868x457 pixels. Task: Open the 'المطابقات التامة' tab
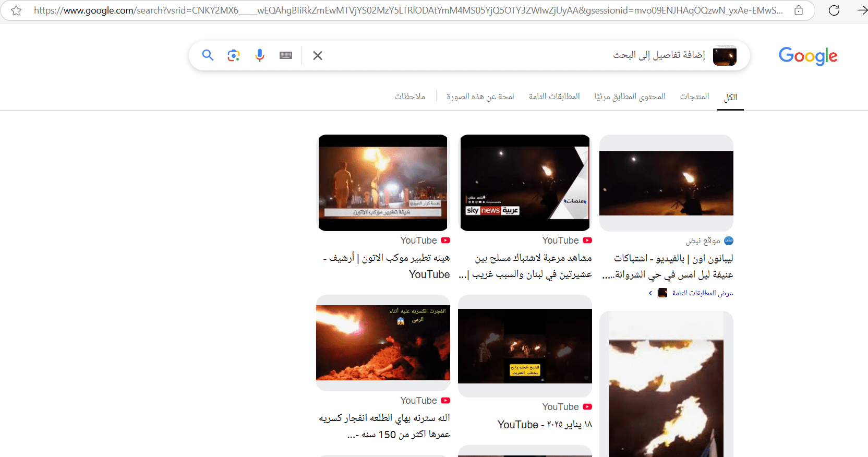pyautogui.click(x=554, y=97)
